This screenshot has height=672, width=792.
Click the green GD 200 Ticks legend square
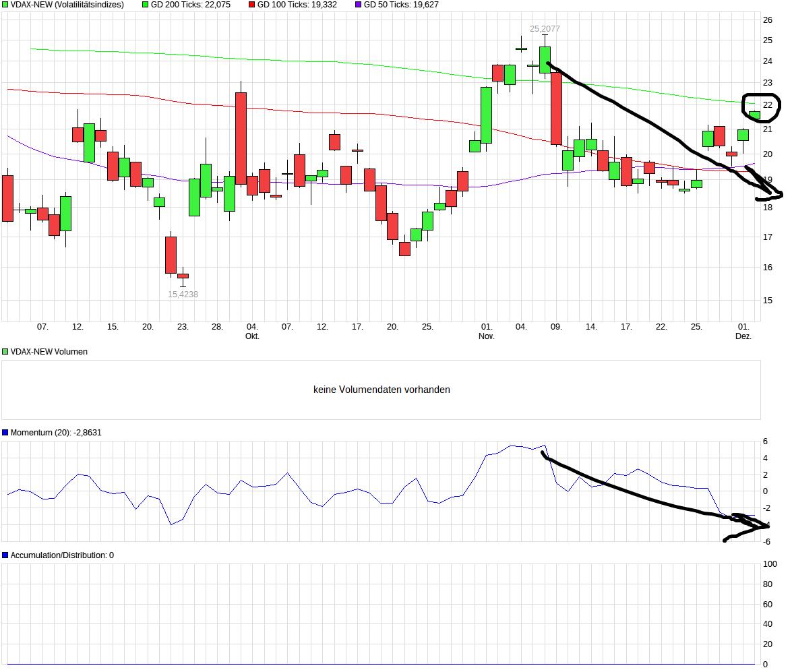point(146,5)
